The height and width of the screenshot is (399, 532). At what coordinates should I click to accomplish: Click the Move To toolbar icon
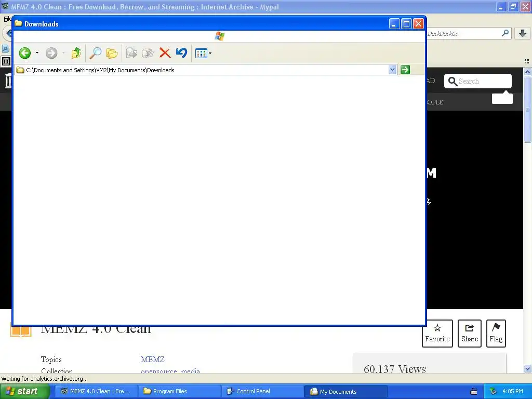tap(131, 53)
